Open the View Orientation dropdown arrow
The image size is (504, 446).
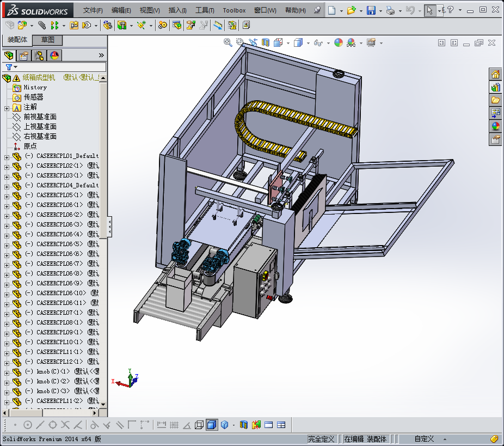[288, 43]
